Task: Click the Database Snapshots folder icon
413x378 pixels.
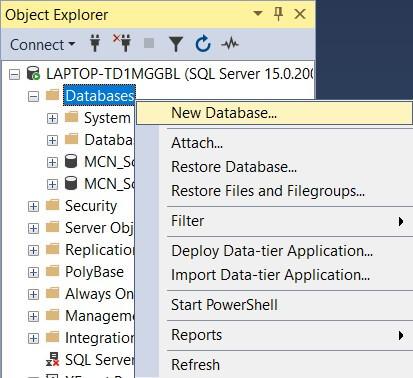Action: [x=71, y=139]
